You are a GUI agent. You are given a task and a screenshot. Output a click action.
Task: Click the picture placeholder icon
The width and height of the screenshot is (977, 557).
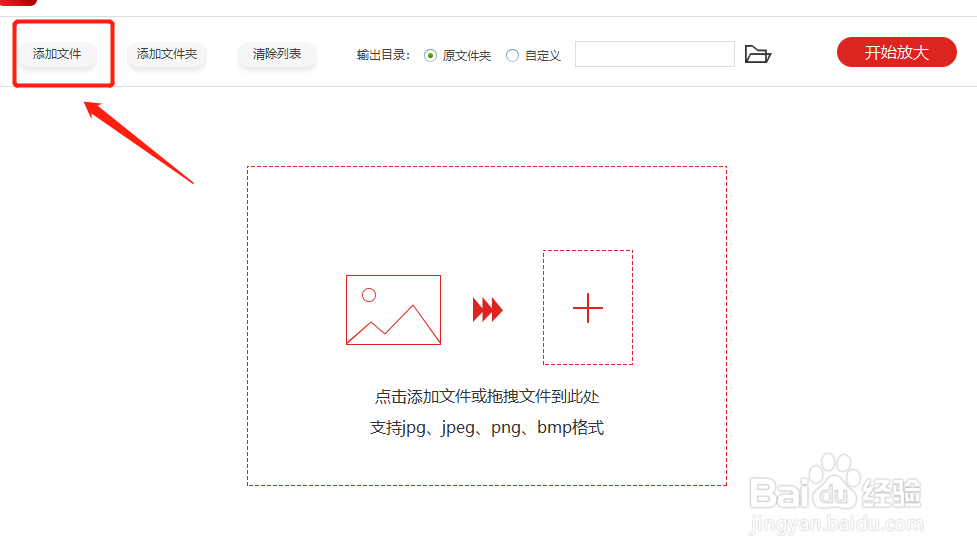coord(393,310)
